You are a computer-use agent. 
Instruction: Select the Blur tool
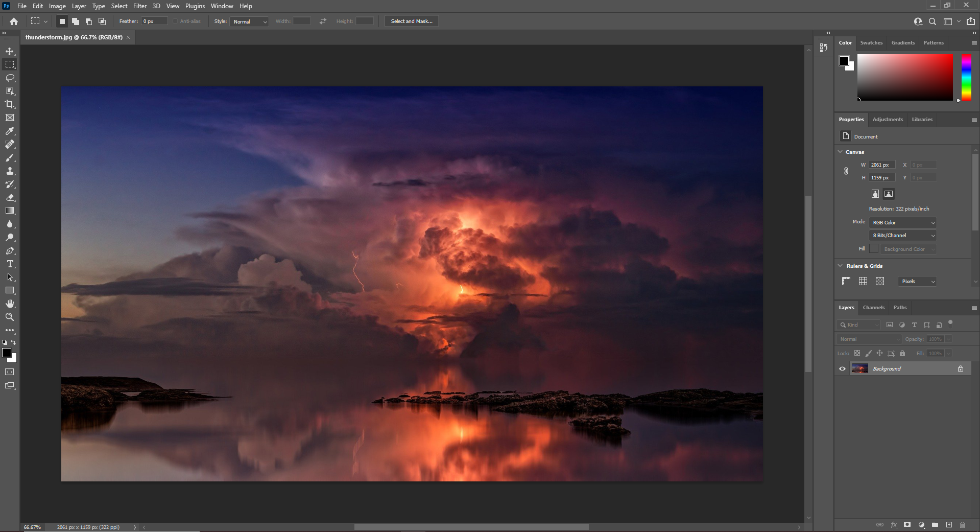(10, 224)
